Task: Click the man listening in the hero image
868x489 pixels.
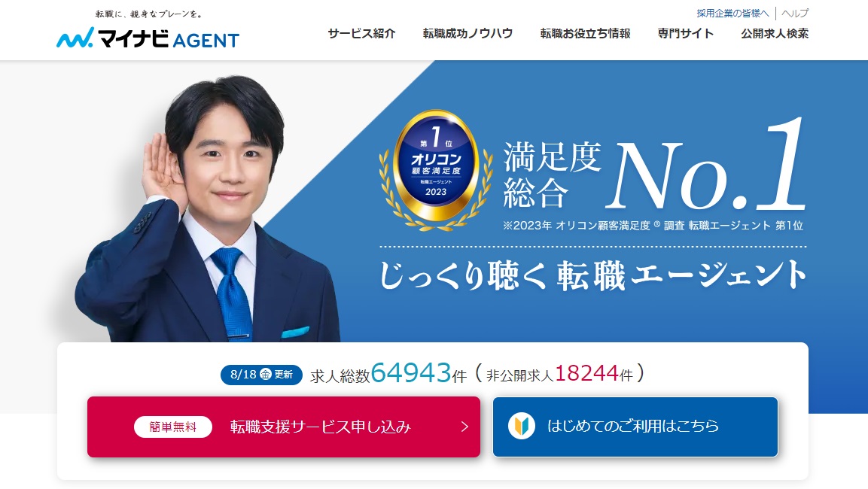Action: point(208,210)
